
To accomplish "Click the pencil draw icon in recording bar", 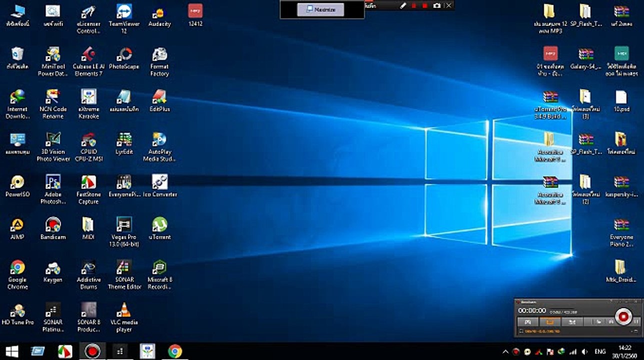I will point(403,5).
